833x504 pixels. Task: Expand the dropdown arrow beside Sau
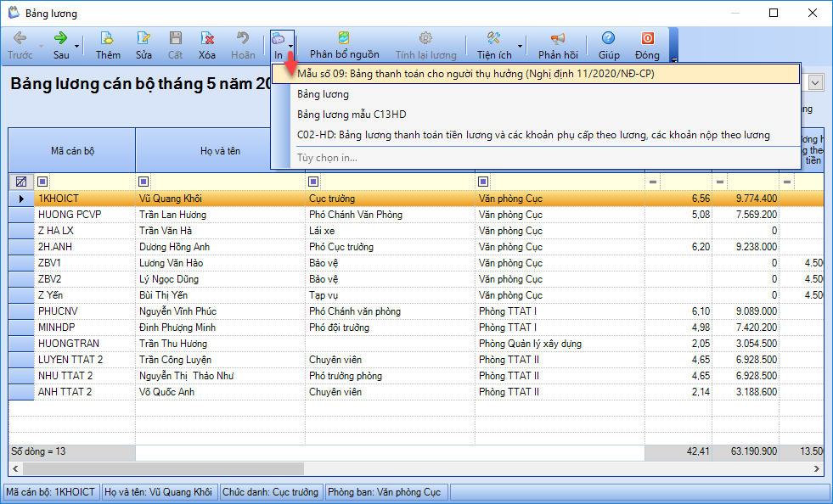[77, 46]
